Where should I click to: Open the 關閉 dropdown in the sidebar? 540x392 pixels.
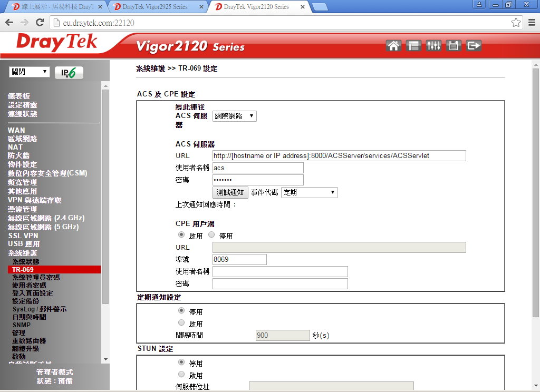[30, 72]
